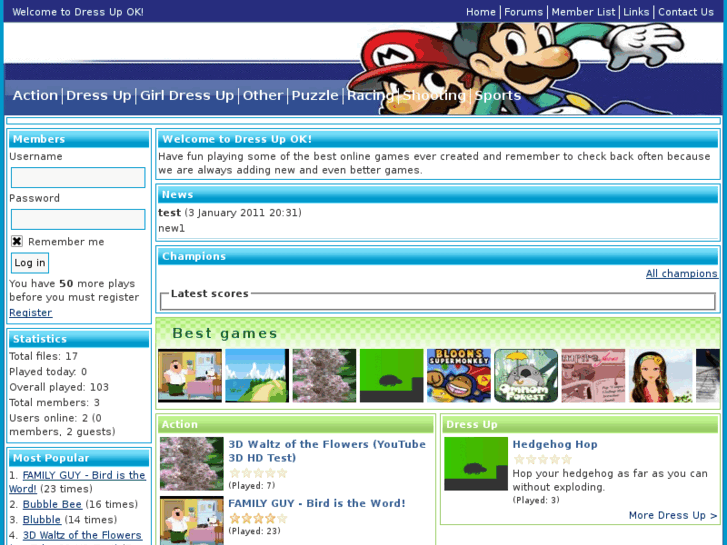Image resolution: width=727 pixels, height=545 pixels.
Task: Open the Links page from top navigation
Action: (636, 12)
